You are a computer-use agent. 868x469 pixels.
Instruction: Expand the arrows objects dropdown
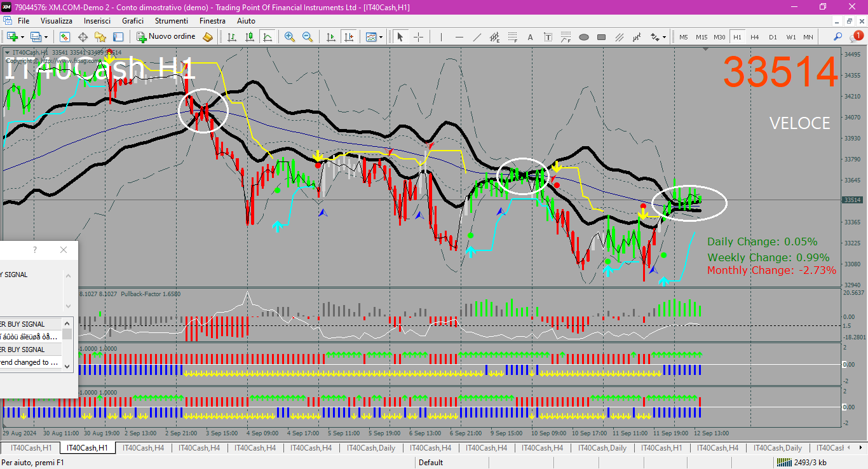pos(664,37)
